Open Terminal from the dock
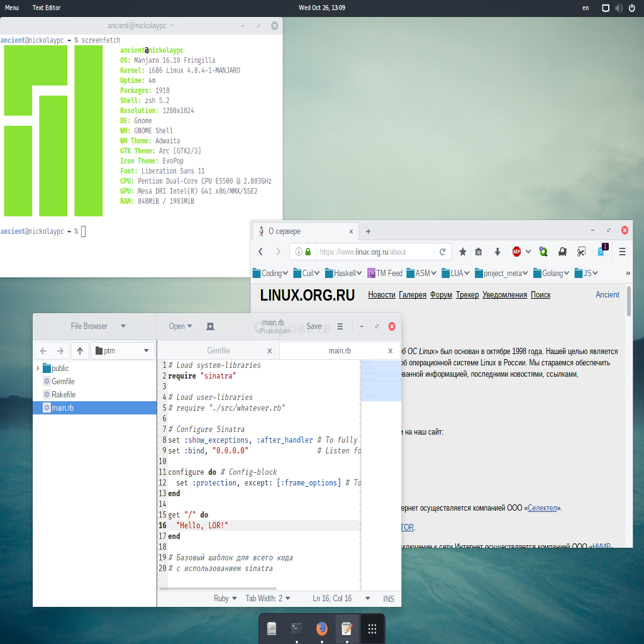The height and width of the screenshot is (644, 644). 297,628
